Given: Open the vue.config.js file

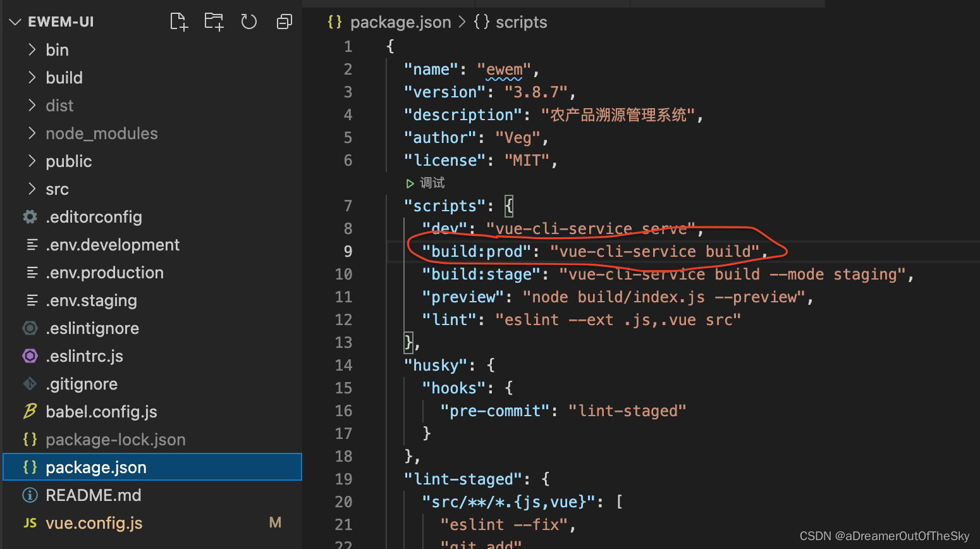Looking at the screenshot, I should click(x=94, y=523).
